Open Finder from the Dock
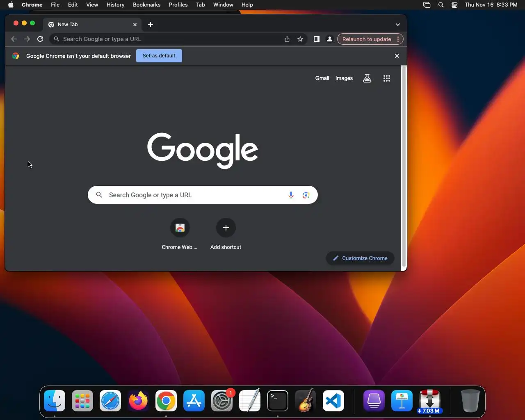 coord(55,401)
